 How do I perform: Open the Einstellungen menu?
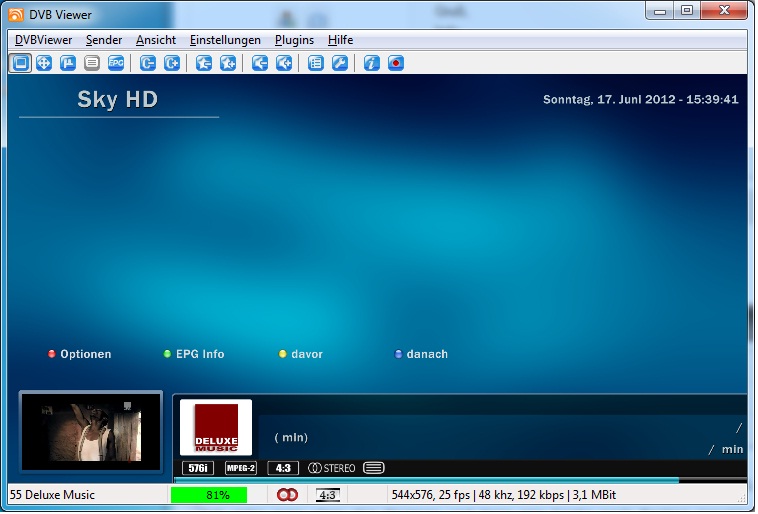225,40
